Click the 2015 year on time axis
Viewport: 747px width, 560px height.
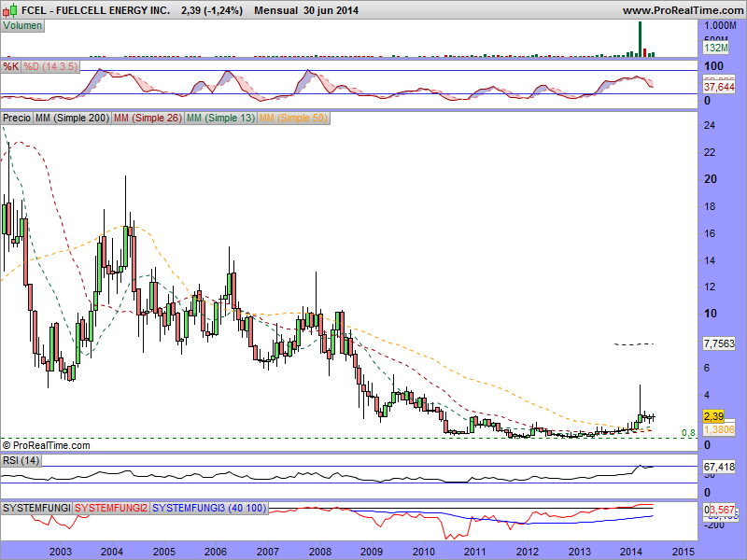[x=684, y=552]
